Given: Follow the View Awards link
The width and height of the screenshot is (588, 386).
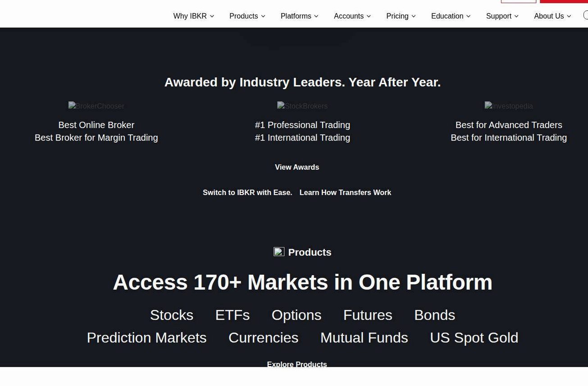Looking at the screenshot, I should [x=297, y=167].
